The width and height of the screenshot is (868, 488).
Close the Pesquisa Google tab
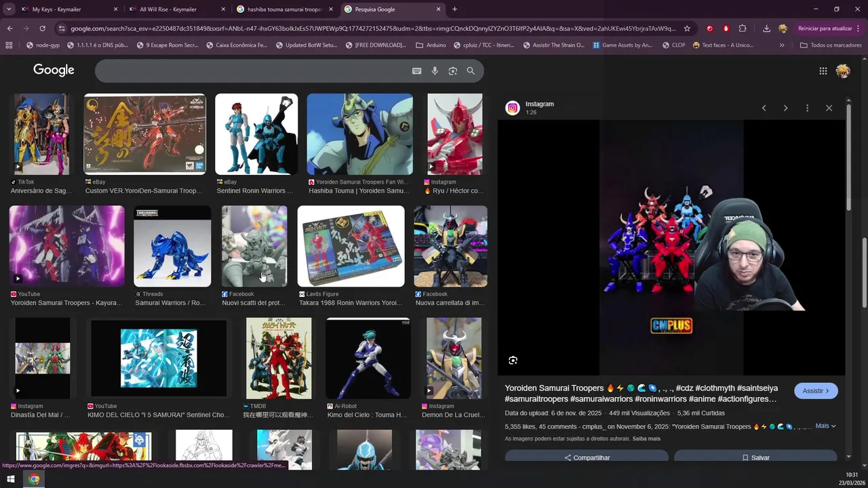click(x=438, y=9)
